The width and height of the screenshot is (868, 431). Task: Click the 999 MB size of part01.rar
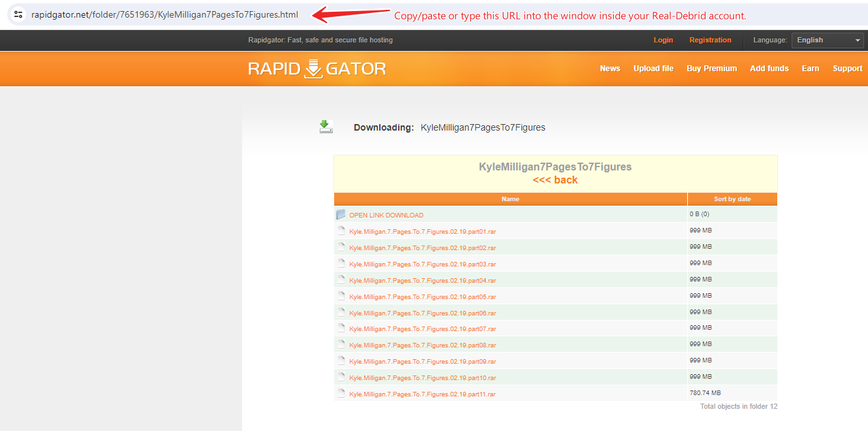[700, 231]
